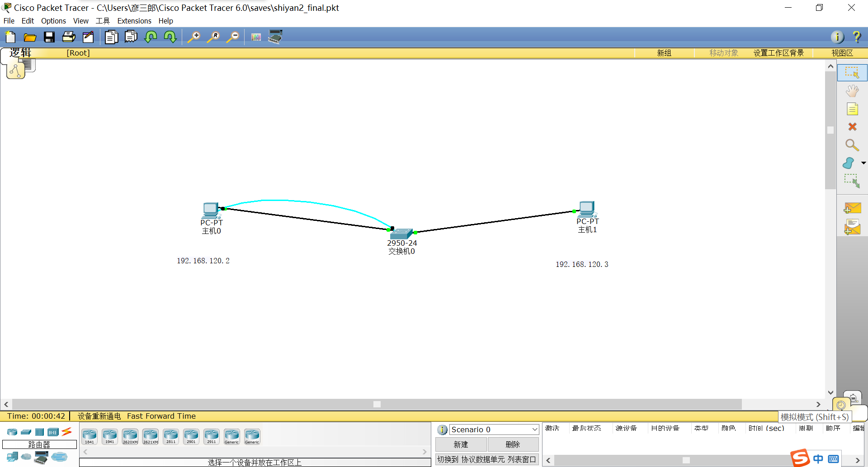Open the Help menu
The height and width of the screenshot is (467, 868).
coord(165,21)
